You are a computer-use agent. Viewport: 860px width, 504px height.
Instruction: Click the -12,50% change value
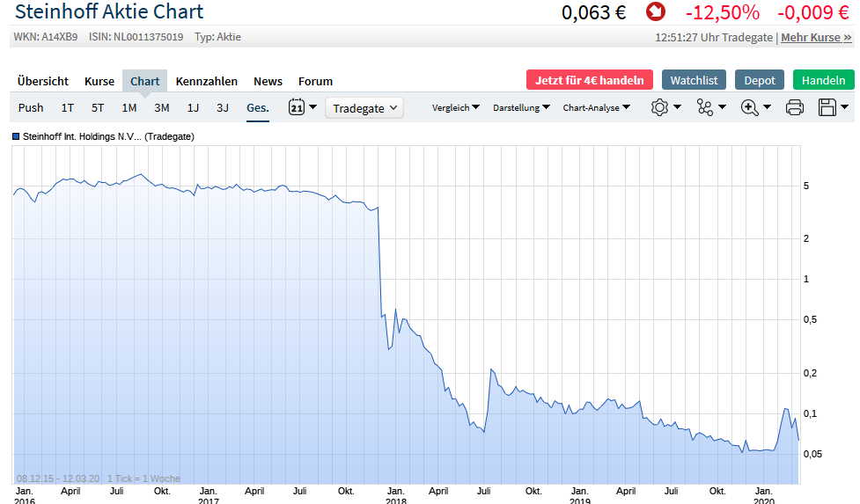[723, 12]
